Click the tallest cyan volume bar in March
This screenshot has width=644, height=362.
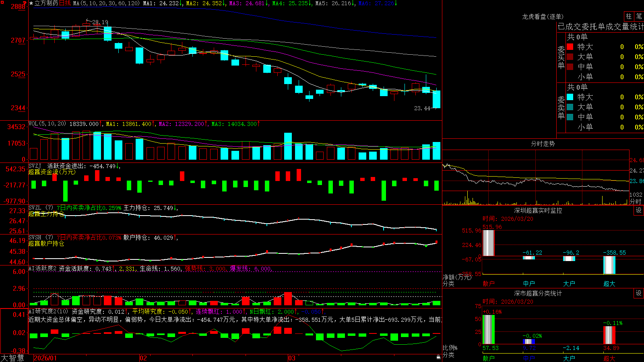pyautogui.click(x=288, y=146)
